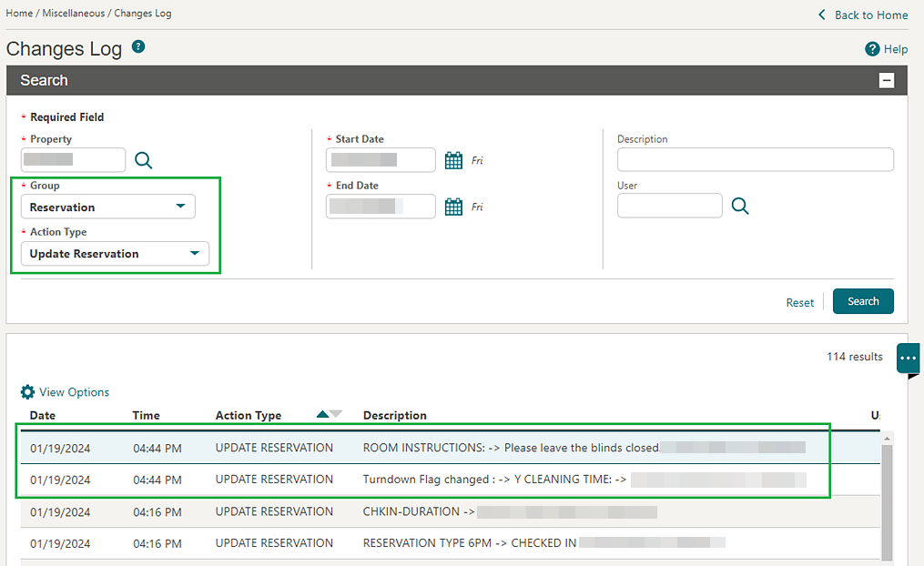
Task: Select row CHKIN-DURATION description
Action: tap(451, 511)
